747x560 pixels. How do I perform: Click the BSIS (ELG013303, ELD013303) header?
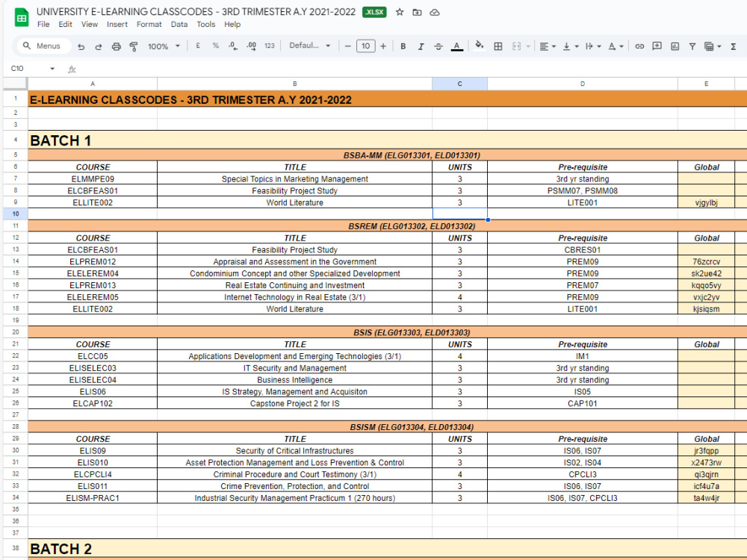coord(412,332)
